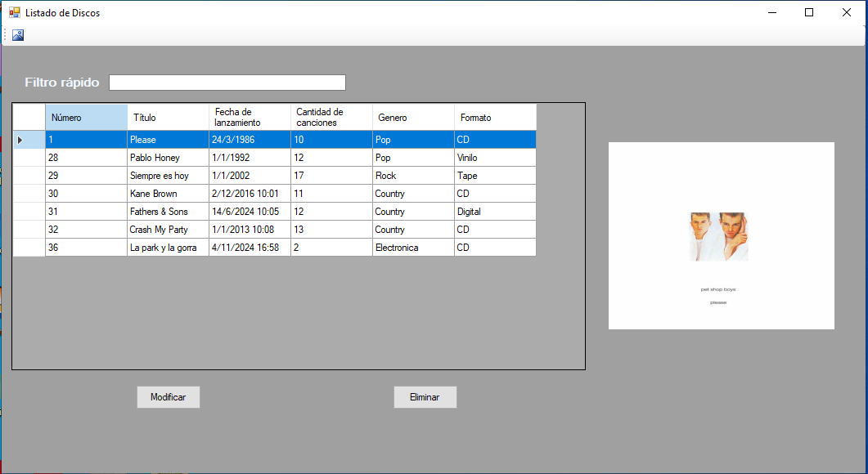Click the image icon in the toolbar
Image resolution: width=868 pixels, height=474 pixels.
(18, 35)
